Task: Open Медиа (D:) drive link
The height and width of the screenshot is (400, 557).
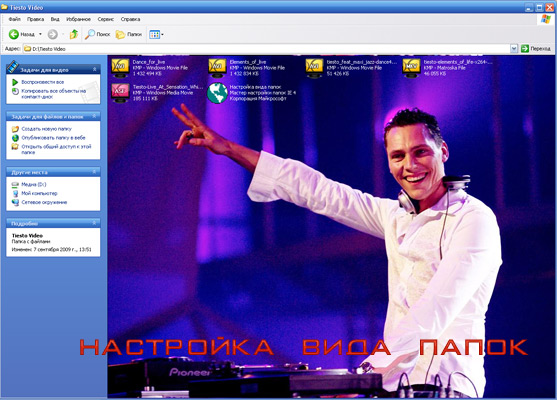Action: (34, 184)
